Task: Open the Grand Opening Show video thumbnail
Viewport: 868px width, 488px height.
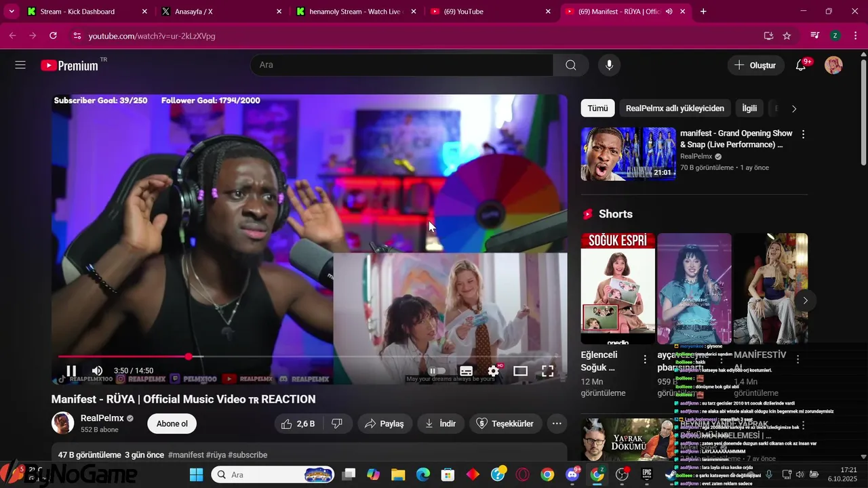Action: [628, 154]
